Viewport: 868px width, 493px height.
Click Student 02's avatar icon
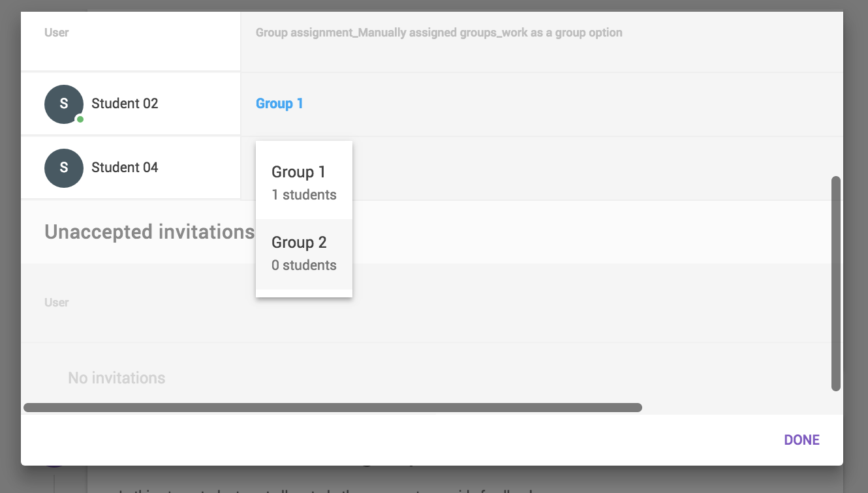63,104
